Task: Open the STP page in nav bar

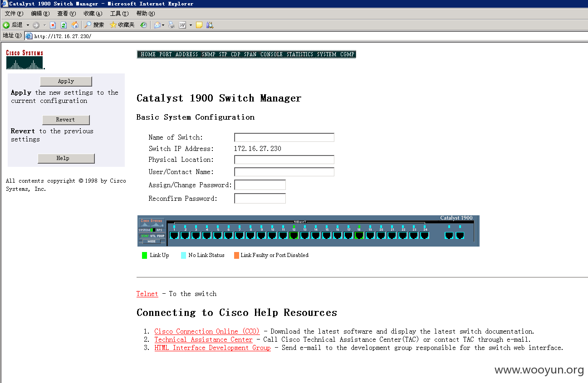Action: click(x=223, y=54)
